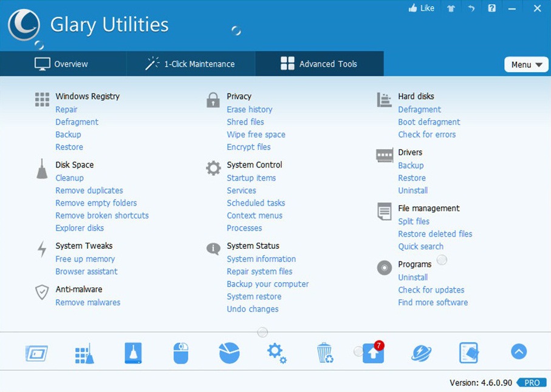551x392 pixels.
Task: Select the leftmost monitor icon in bottom toolbar
Action: [x=36, y=352]
